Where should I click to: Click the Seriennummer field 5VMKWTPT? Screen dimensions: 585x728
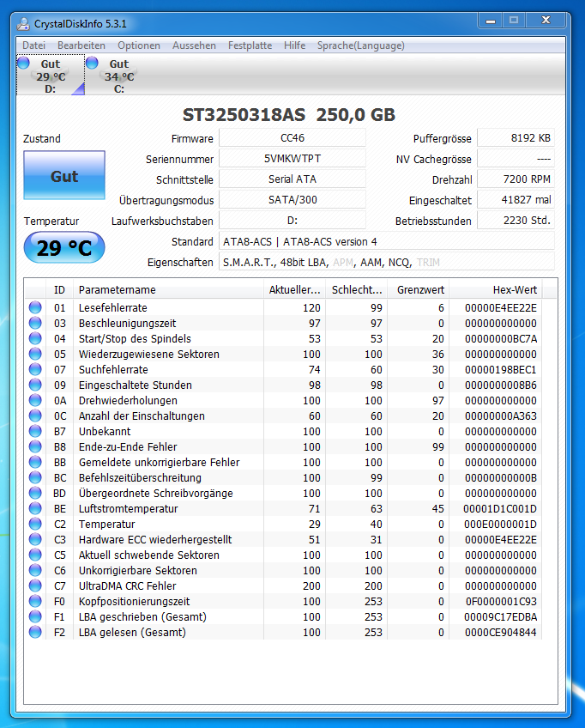point(292,158)
